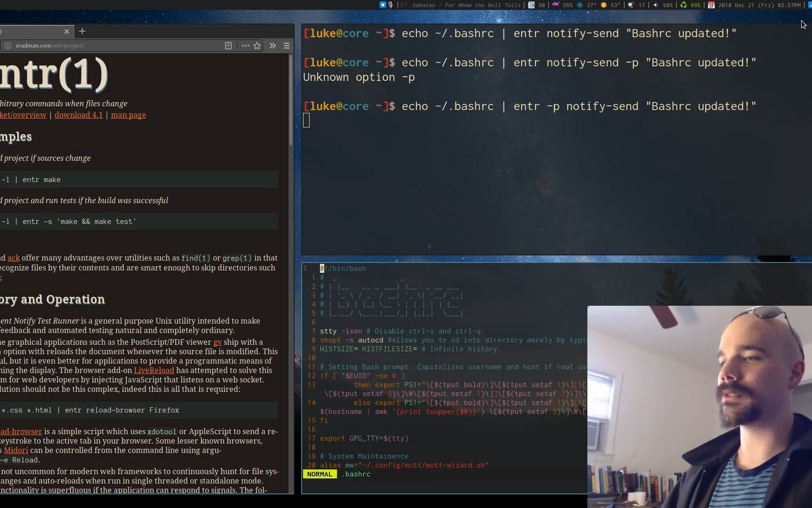Click the rain chance icon showing 55%
Image resolution: width=812 pixels, height=508 pixels.
tap(556, 5)
